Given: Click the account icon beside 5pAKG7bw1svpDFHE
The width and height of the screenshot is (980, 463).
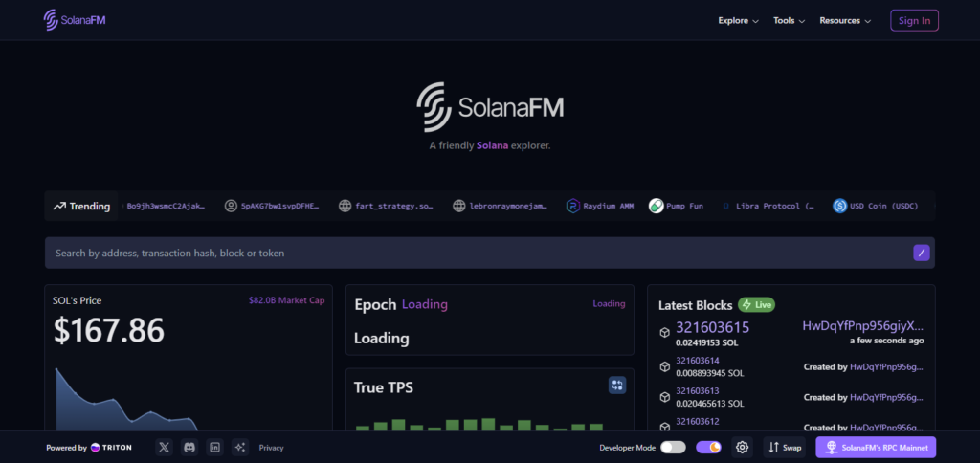Looking at the screenshot, I should pos(231,206).
